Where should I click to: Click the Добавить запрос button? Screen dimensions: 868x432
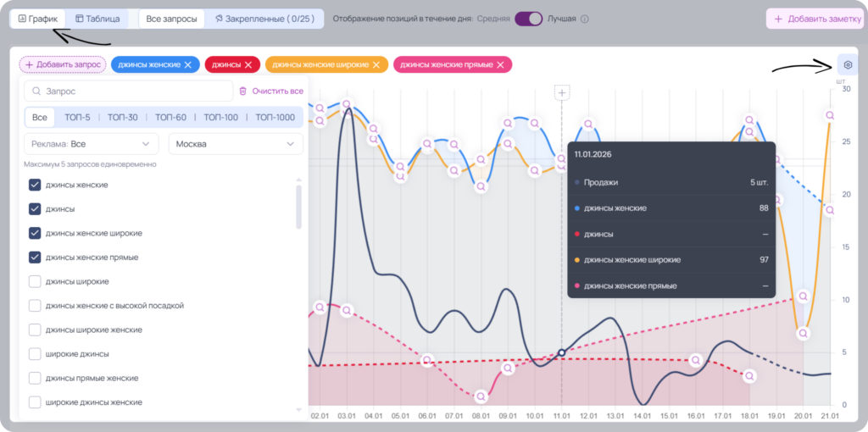coord(63,64)
